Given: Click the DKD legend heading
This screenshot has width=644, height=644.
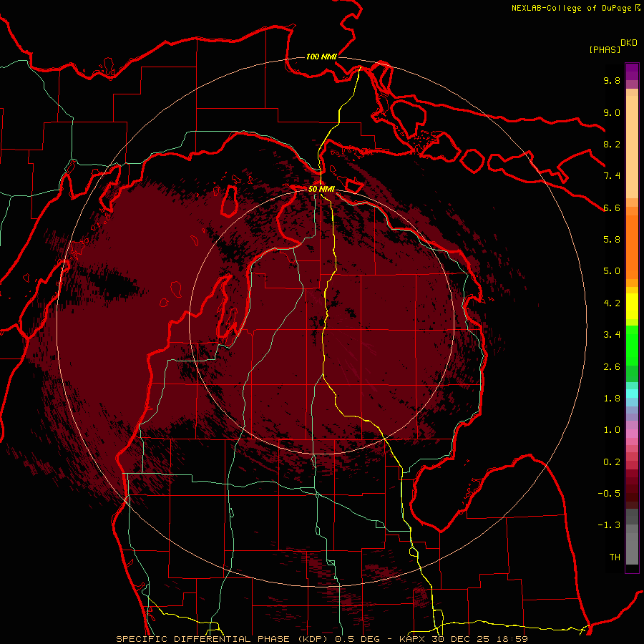Looking at the screenshot, I should [x=629, y=43].
